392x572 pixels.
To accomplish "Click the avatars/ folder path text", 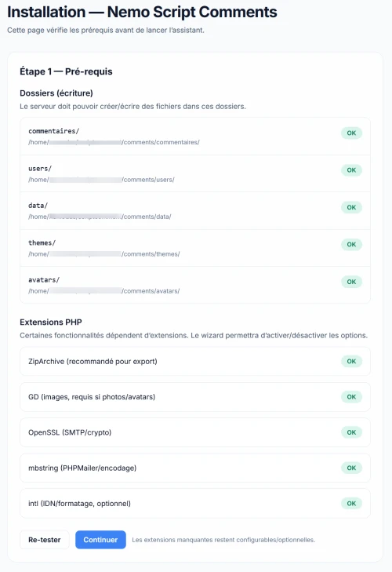I will point(104,291).
